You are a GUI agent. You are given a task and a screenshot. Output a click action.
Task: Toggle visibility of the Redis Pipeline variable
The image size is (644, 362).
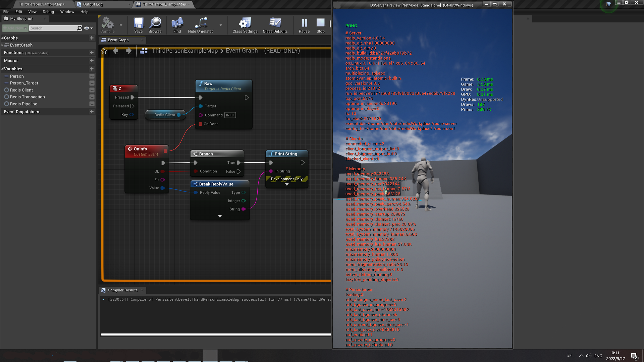pyautogui.click(x=92, y=104)
